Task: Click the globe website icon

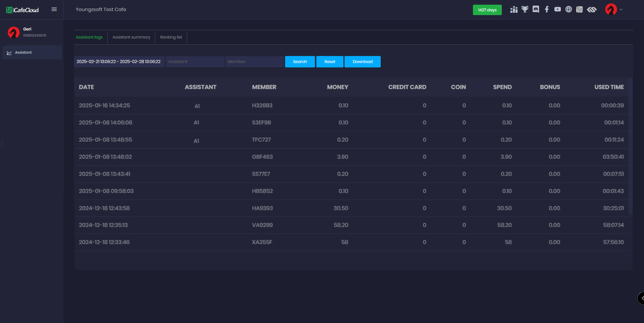Action: (569, 9)
